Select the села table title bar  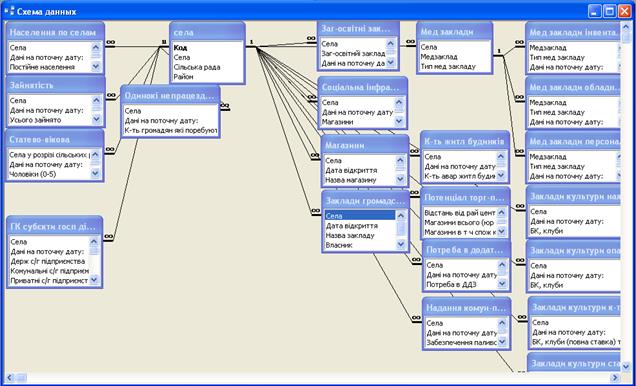click(x=207, y=32)
